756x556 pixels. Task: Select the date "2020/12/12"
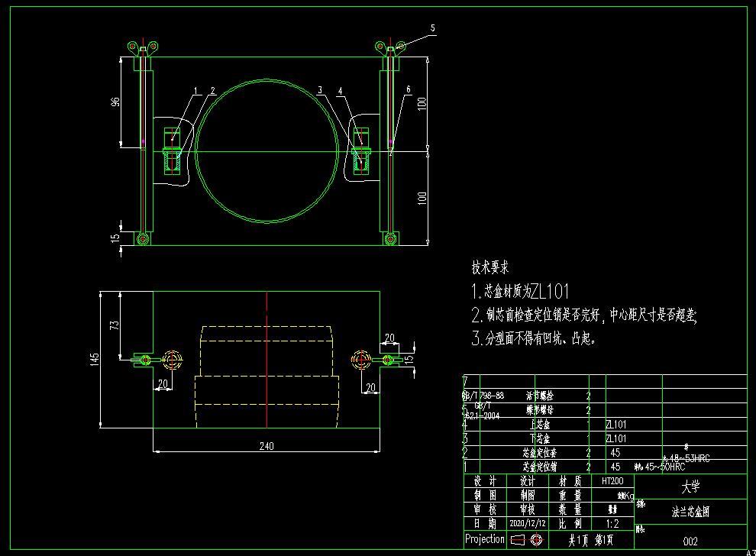(x=528, y=523)
